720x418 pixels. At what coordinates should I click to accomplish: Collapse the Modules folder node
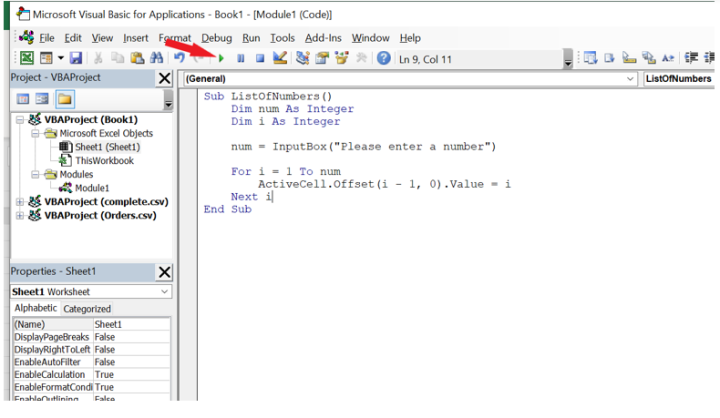[x=35, y=175]
